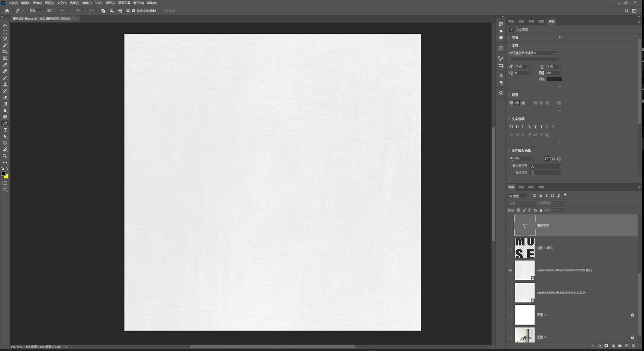Image resolution: width=644 pixels, height=351 pixels.
Task: Create a new group folder
Action: pos(620,346)
